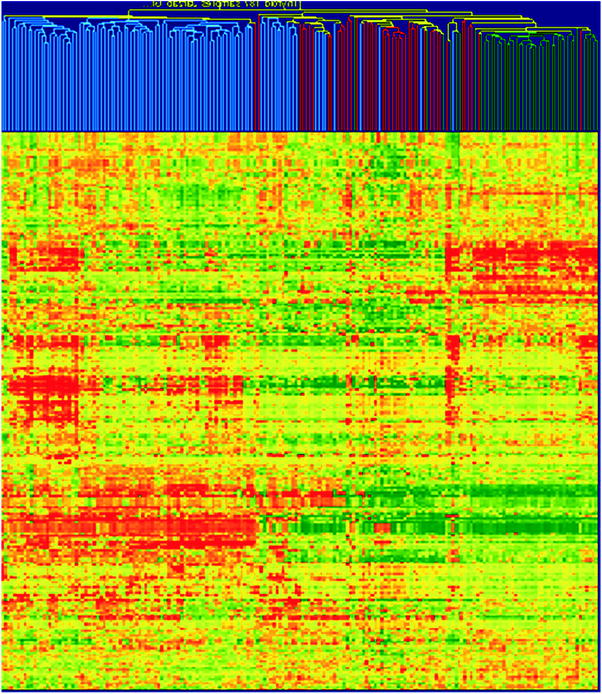Click the green horizontal band at heatmap center
This screenshot has height=694, width=602.
330,382
